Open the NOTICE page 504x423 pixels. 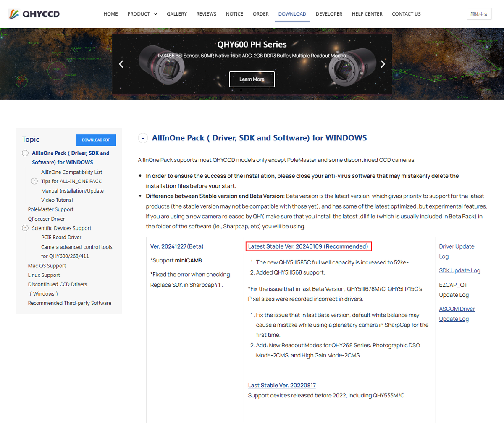click(234, 14)
